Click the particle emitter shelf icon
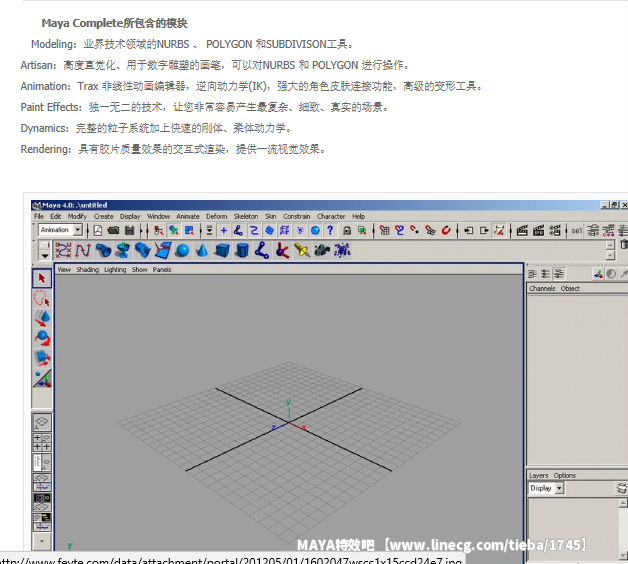The height and width of the screenshot is (564, 628). click(342, 251)
